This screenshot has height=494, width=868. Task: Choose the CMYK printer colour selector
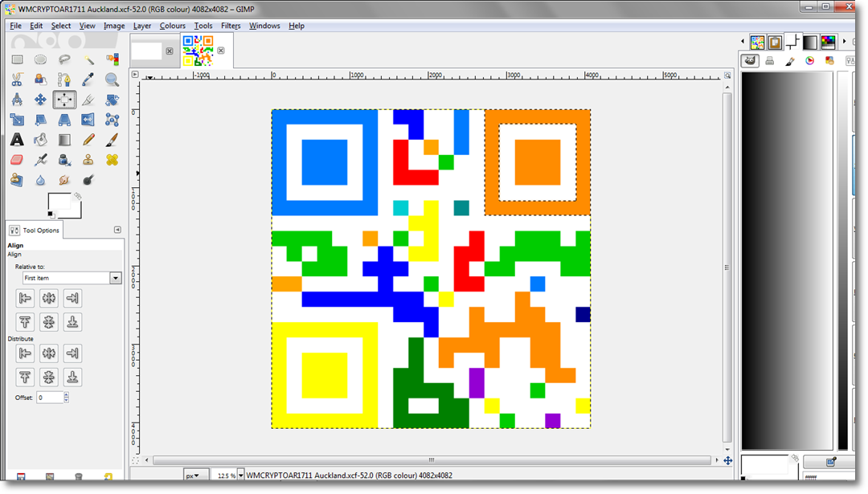click(769, 61)
